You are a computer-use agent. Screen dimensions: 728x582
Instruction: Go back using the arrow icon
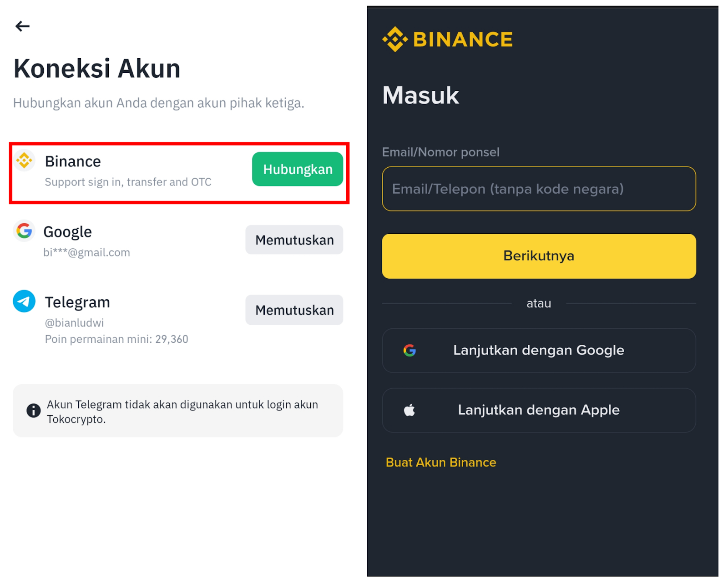click(x=22, y=26)
